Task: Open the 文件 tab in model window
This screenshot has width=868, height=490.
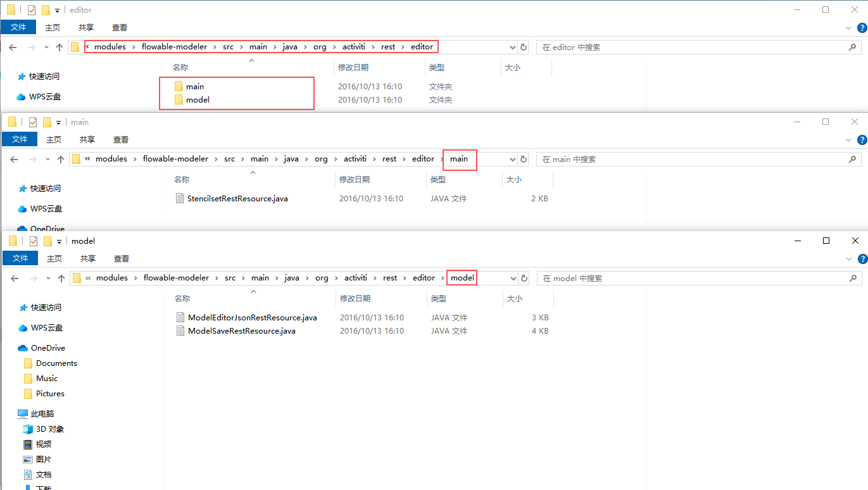Action: [20, 258]
